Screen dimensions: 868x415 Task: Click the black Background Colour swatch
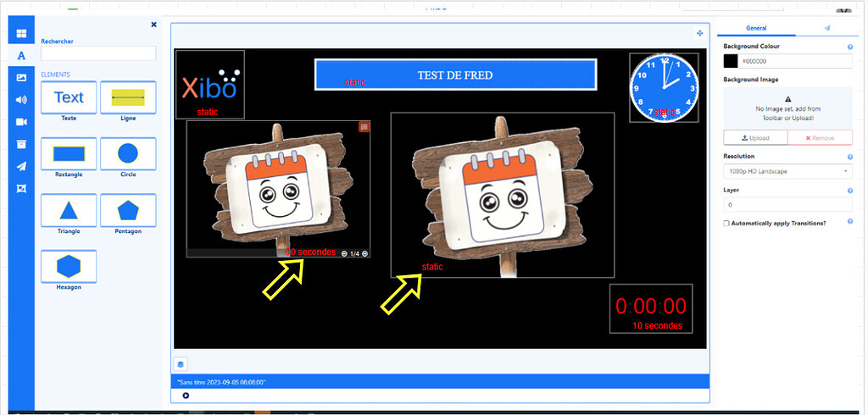pyautogui.click(x=731, y=61)
